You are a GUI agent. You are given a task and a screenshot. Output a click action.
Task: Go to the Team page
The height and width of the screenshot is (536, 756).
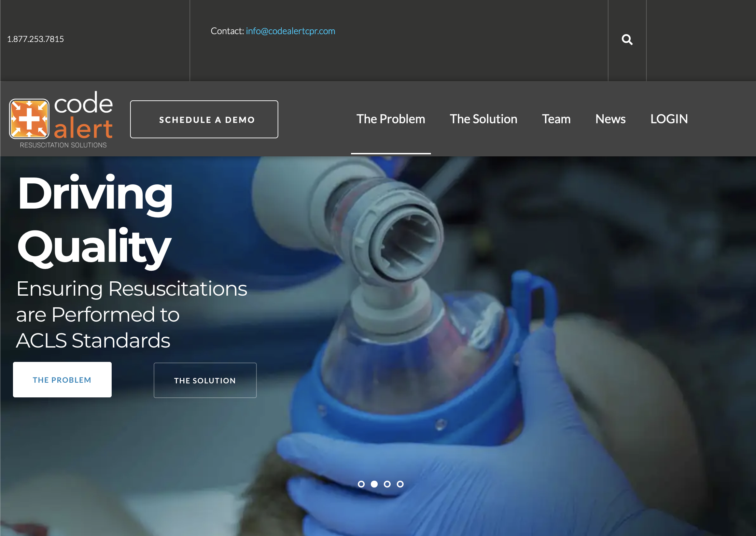pyautogui.click(x=556, y=119)
